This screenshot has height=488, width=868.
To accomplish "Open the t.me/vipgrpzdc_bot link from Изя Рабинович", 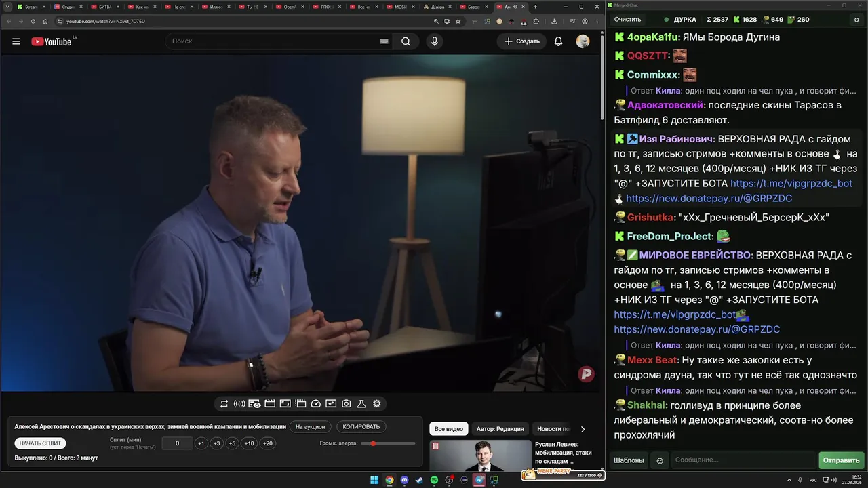I will [x=791, y=184].
